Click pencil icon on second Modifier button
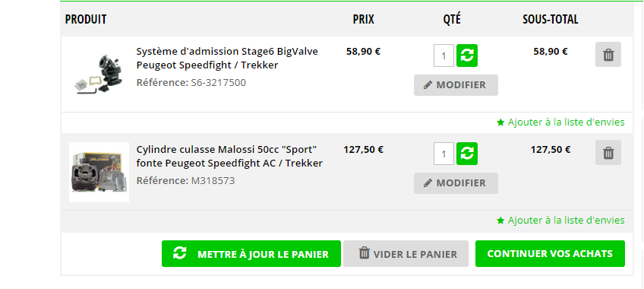 coord(428,183)
